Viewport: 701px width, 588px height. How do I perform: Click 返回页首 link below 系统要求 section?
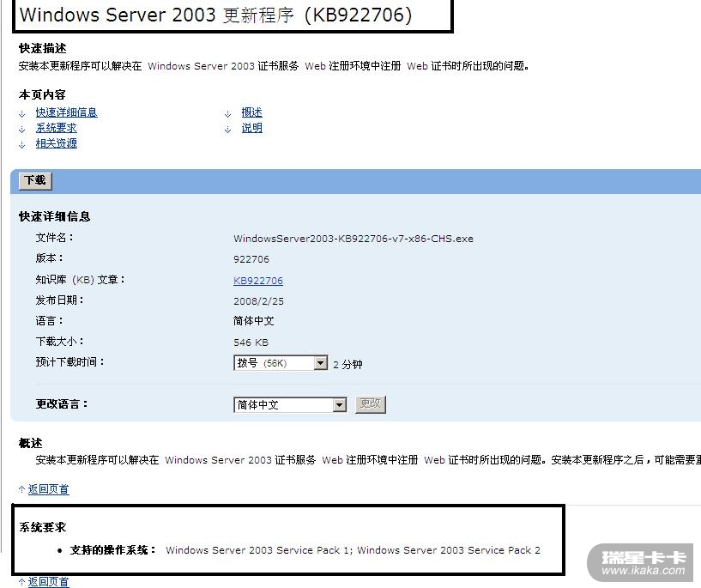[48, 582]
